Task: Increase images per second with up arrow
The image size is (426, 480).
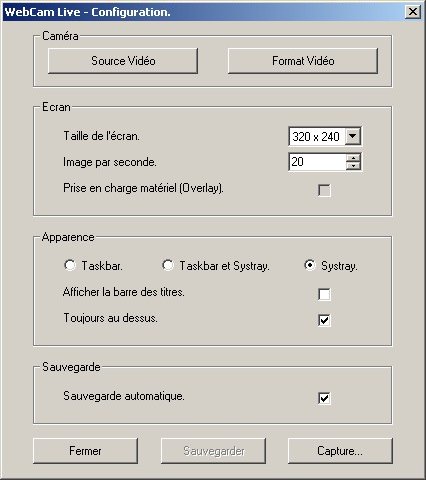Action: [x=353, y=158]
